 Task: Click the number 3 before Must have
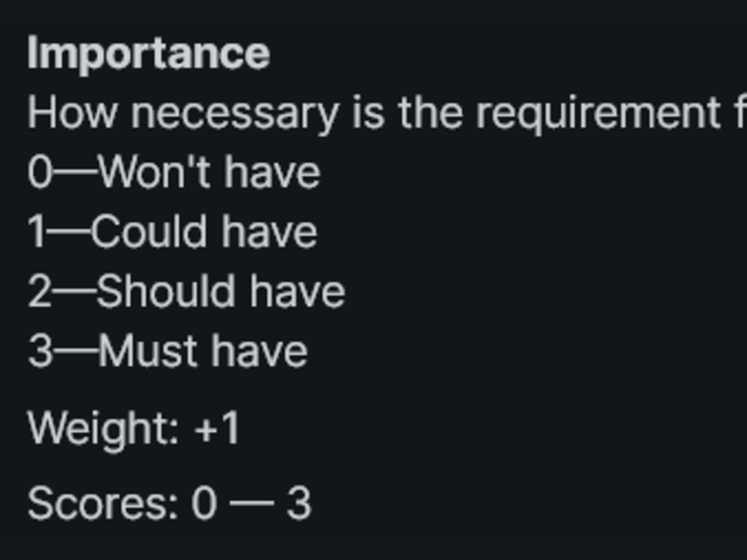coord(40,352)
